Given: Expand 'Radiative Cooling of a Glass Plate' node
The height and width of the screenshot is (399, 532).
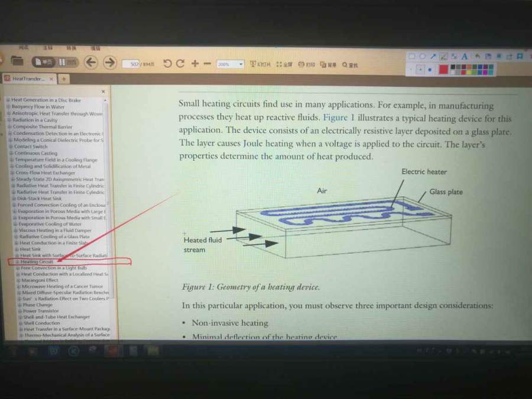Looking at the screenshot, I should pos(17,236).
